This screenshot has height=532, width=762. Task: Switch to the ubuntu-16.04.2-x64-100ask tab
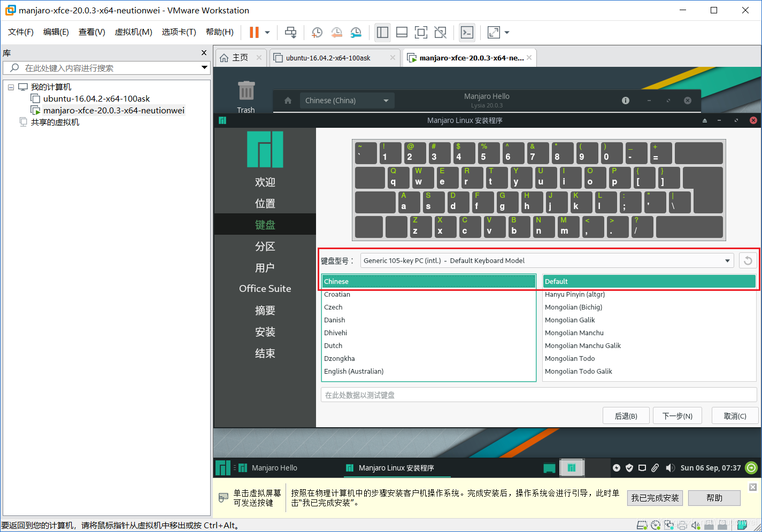point(328,58)
